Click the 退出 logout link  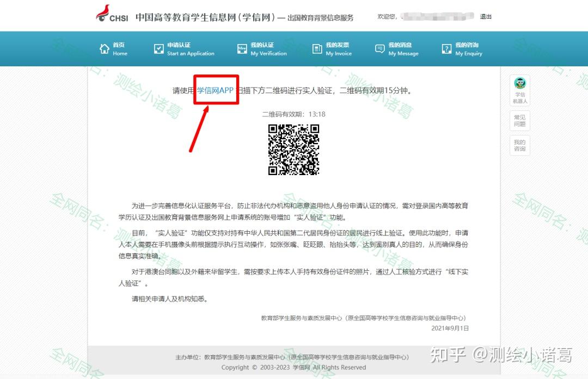(x=486, y=16)
